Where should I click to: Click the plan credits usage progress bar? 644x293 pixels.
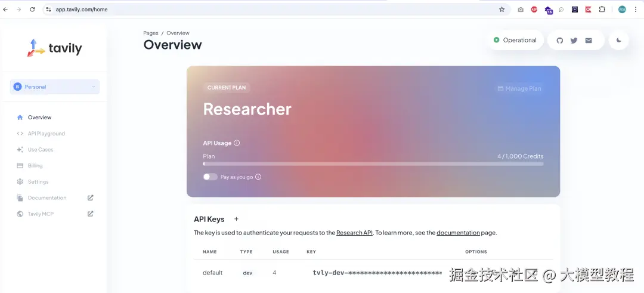point(373,164)
